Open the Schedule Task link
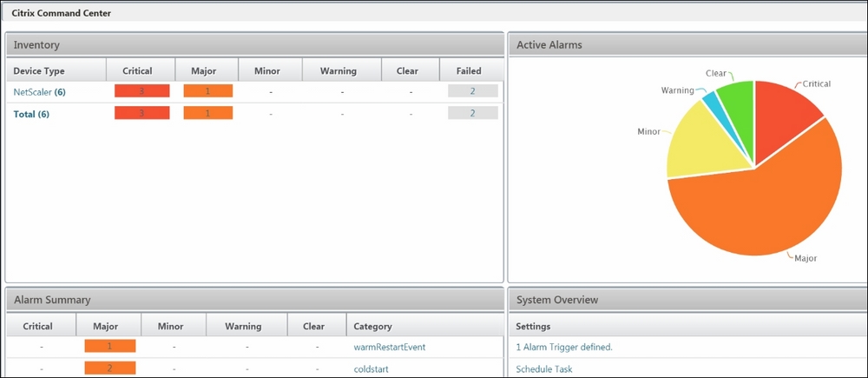This screenshot has height=378, width=868. (x=544, y=369)
